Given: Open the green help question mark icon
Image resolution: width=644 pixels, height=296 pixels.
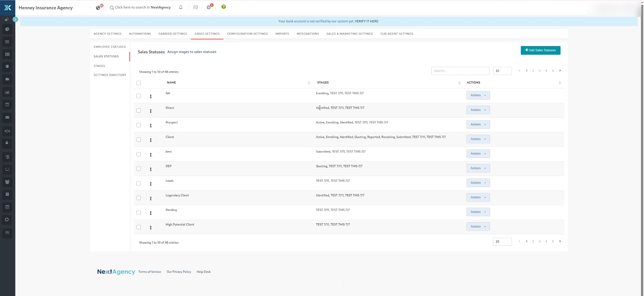Looking at the screenshot, I should (224, 7).
